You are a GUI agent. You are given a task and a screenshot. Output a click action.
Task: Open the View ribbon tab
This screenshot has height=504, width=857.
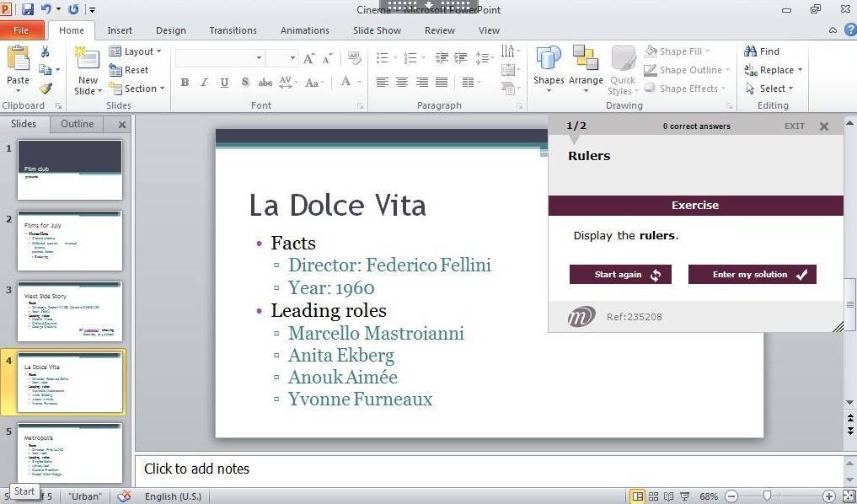tap(489, 30)
